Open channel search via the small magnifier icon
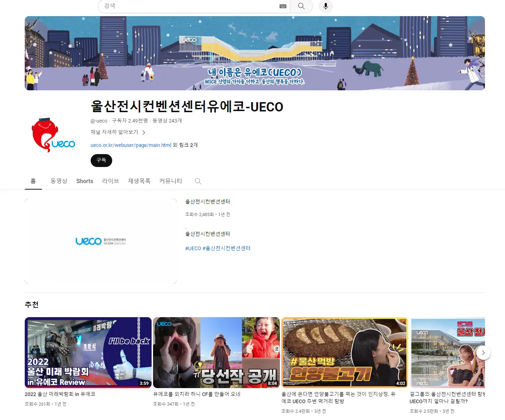Image resolution: width=505 pixels, height=420 pixels. [x=198, y=181]
